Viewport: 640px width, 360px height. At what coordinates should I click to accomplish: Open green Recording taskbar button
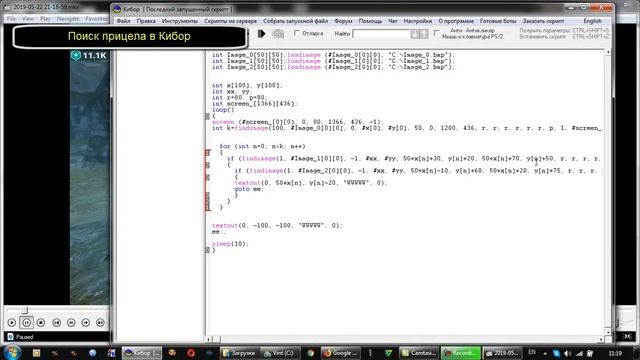pos(460,353)
